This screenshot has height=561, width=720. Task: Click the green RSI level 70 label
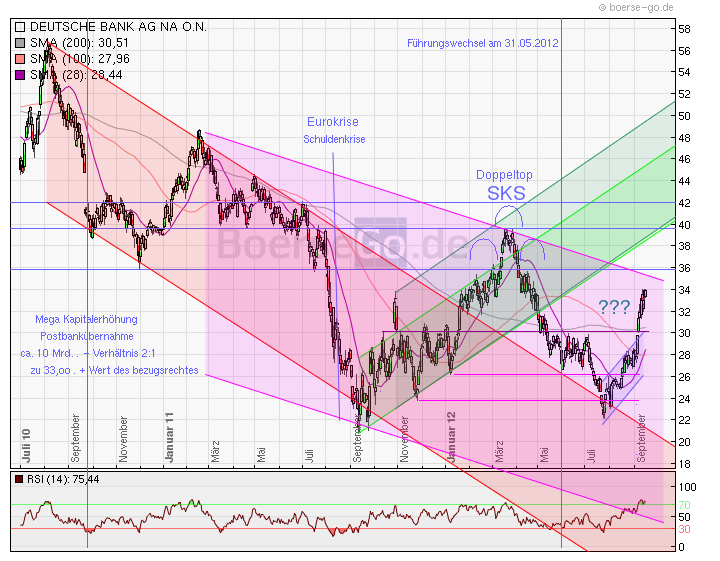pos(684,505)
